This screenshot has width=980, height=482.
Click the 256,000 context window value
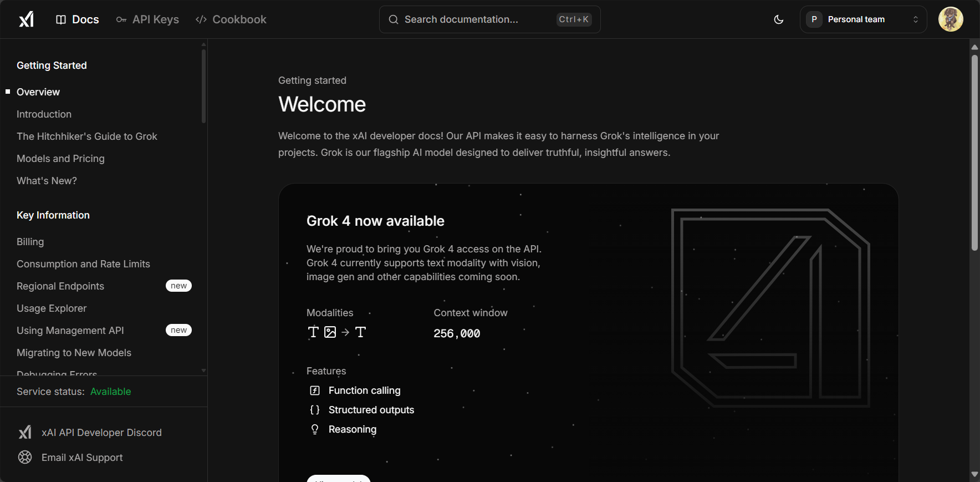tap(457, 333)
